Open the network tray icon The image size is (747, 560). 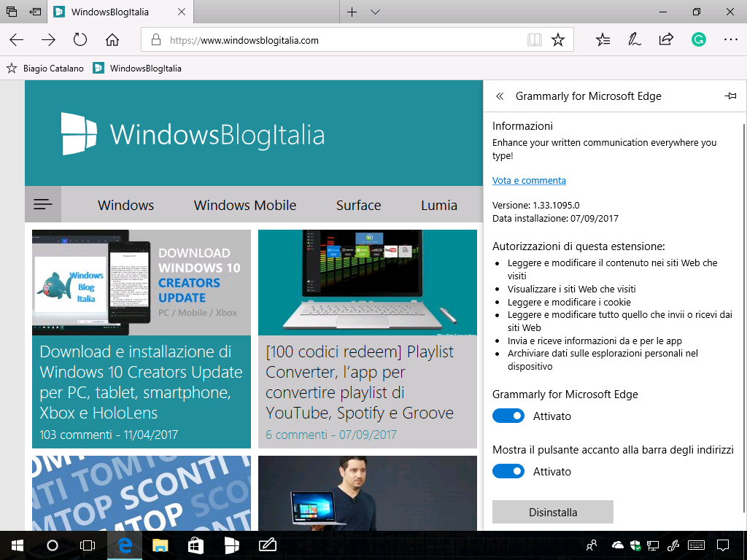[653, 545]
